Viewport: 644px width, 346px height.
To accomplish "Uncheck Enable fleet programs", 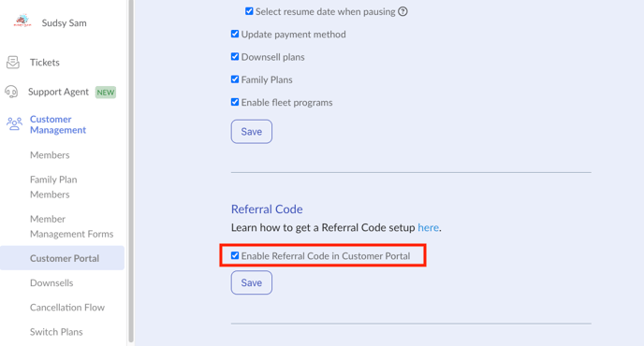I will tap(235, 102).
